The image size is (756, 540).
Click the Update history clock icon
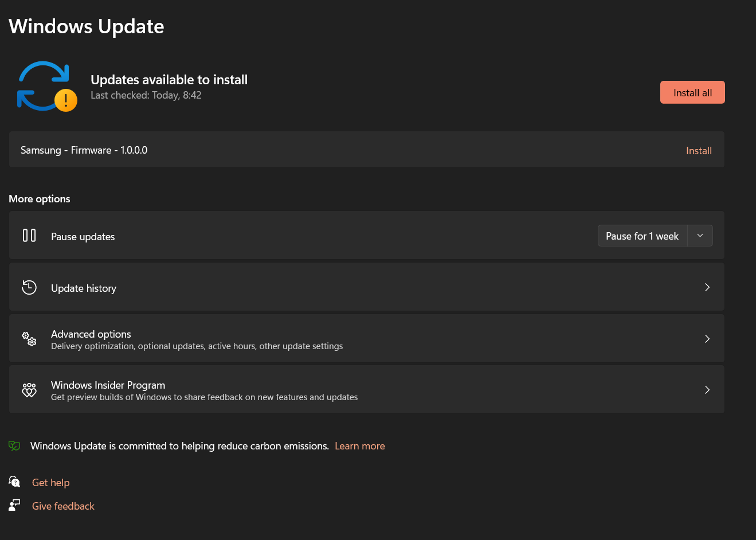(x=29, y=287)
